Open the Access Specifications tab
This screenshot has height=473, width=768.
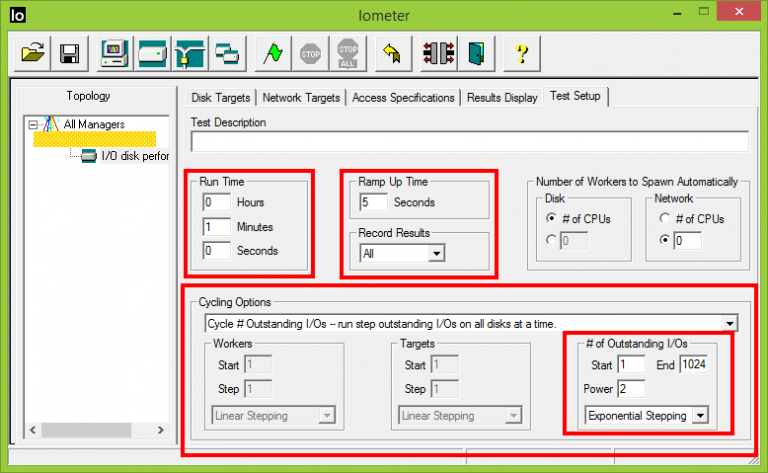[404, 97]
